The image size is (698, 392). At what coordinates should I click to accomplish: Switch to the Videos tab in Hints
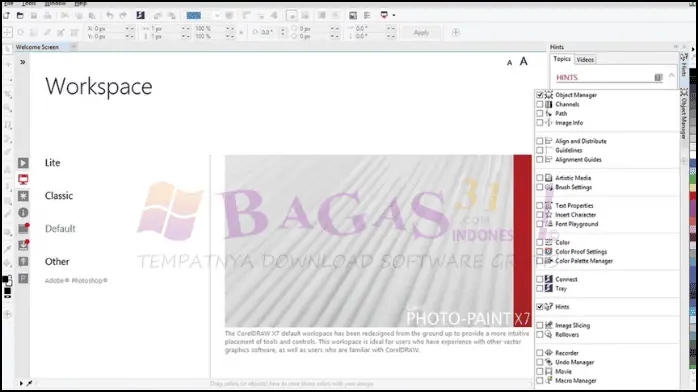click(585, 60)
